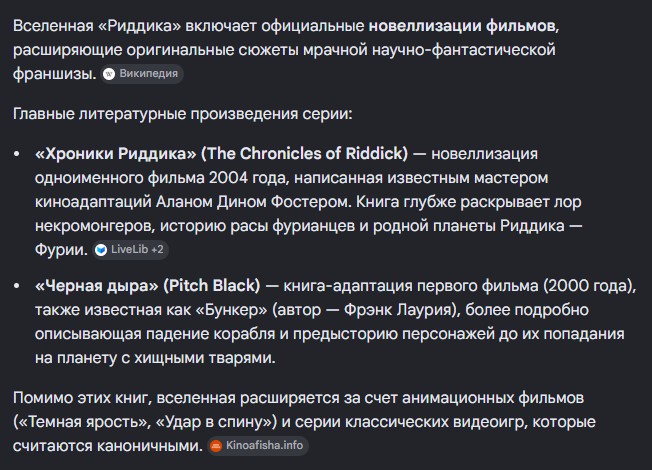Image resolution: width=652 pixels, height=470 pixels.
Task: Click the blue LiveLib logo icon
Action: (x=101, y=250)
